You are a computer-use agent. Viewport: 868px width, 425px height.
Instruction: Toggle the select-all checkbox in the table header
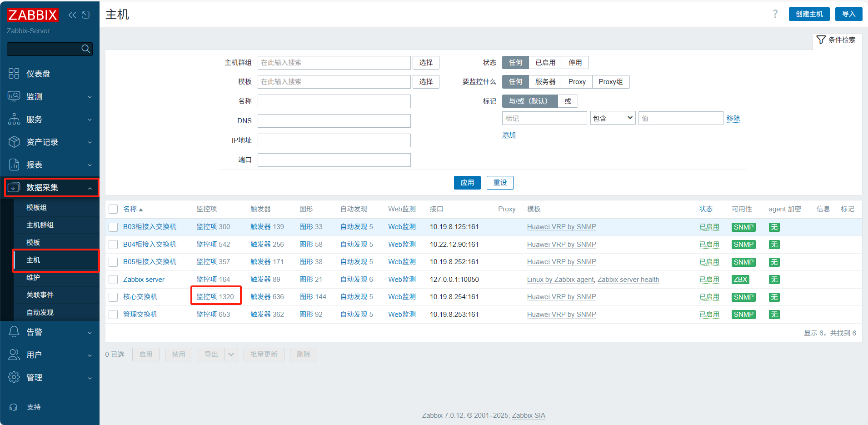(x=113, y=209)
